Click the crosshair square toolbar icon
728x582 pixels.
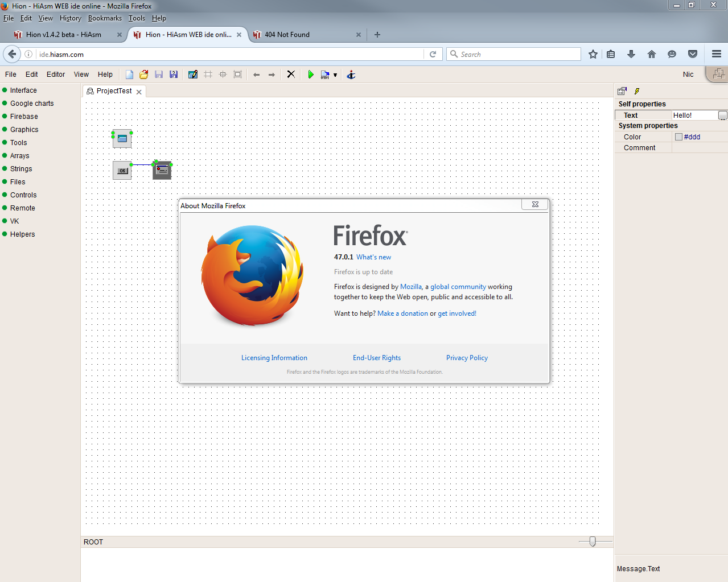(x=223, y=75)
